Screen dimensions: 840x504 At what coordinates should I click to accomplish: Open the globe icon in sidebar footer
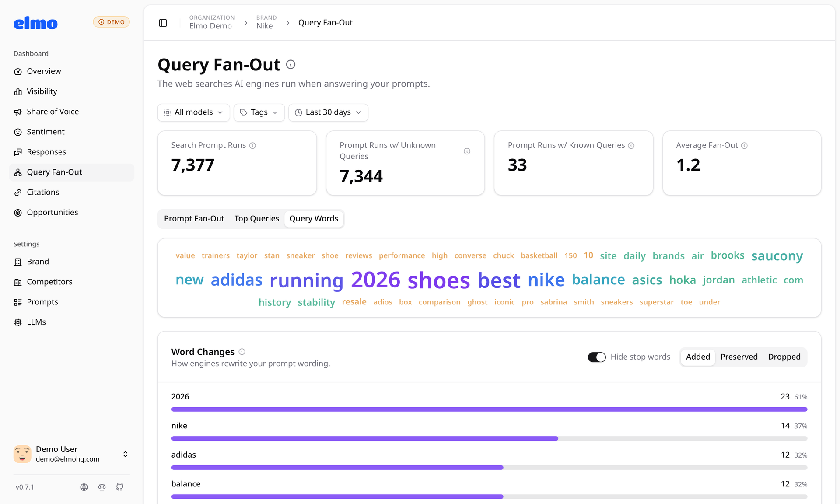tap(84, 487)
